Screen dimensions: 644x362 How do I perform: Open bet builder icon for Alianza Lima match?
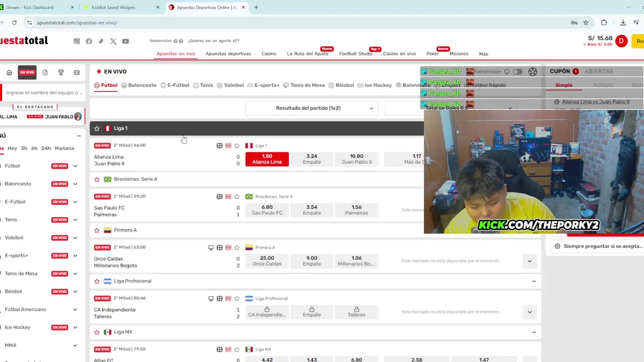pyautogui.click(x=228, y=146)
